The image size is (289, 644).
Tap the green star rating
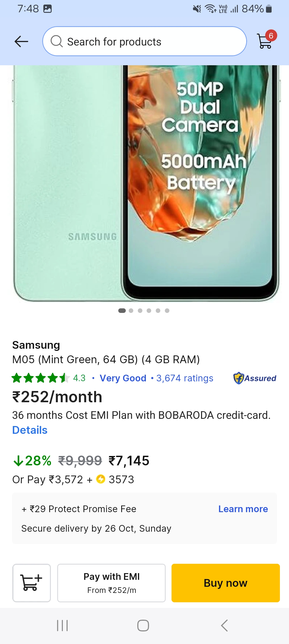point(40,378)
